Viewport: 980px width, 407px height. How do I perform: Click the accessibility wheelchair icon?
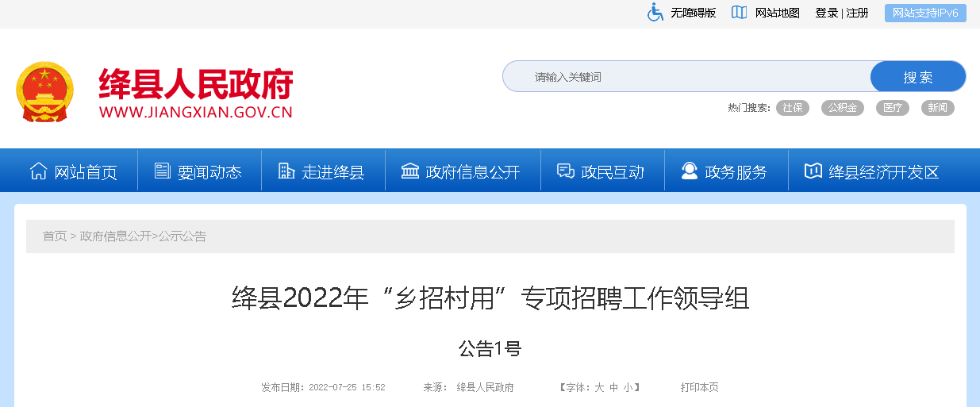(x=655, y=13)
